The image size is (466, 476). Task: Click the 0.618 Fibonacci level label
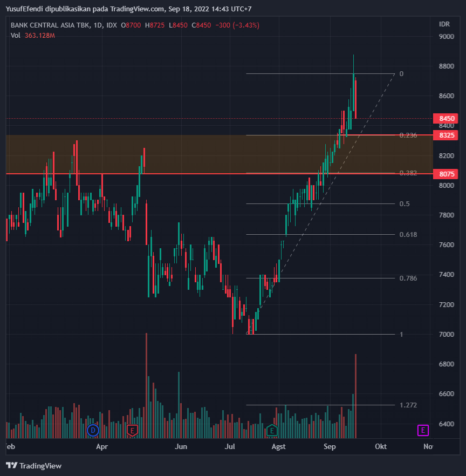pyautogui.click(x=408, y=235)
